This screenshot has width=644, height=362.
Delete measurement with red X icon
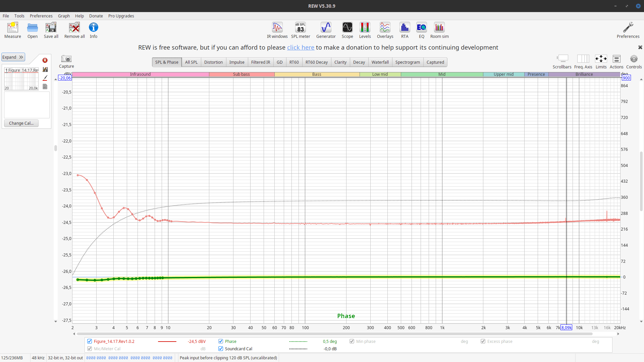click(x=45, y=60)
